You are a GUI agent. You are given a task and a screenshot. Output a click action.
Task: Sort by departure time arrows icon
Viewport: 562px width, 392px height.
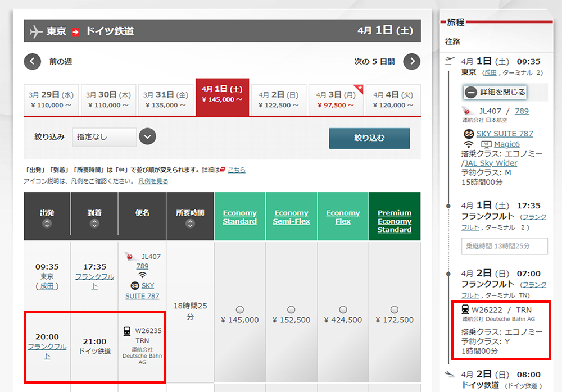click(47, 224)
